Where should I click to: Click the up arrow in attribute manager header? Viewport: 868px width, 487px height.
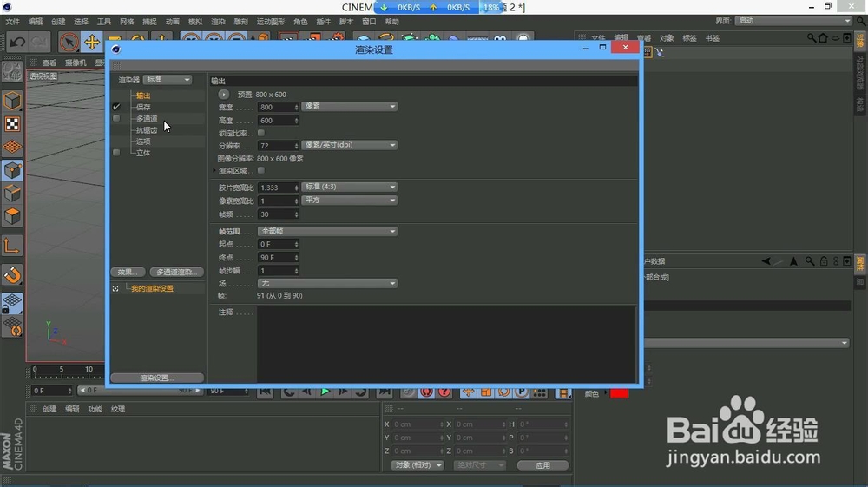coord(793,261)
